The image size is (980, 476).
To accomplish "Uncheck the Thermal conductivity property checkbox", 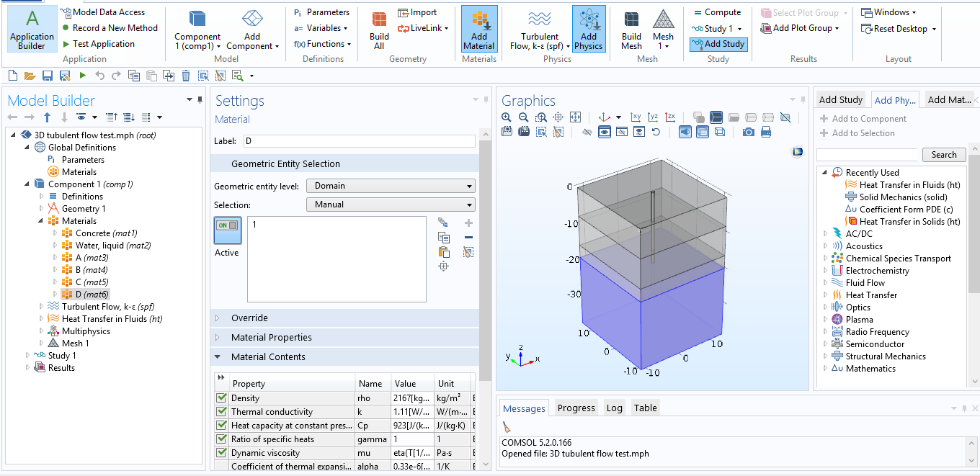I will pos(222,412).
